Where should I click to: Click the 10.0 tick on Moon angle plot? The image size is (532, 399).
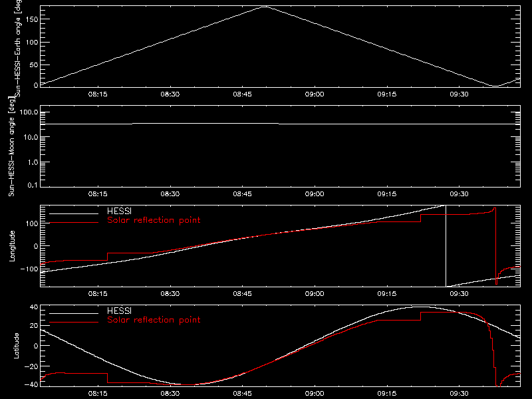tap(31, 138)
